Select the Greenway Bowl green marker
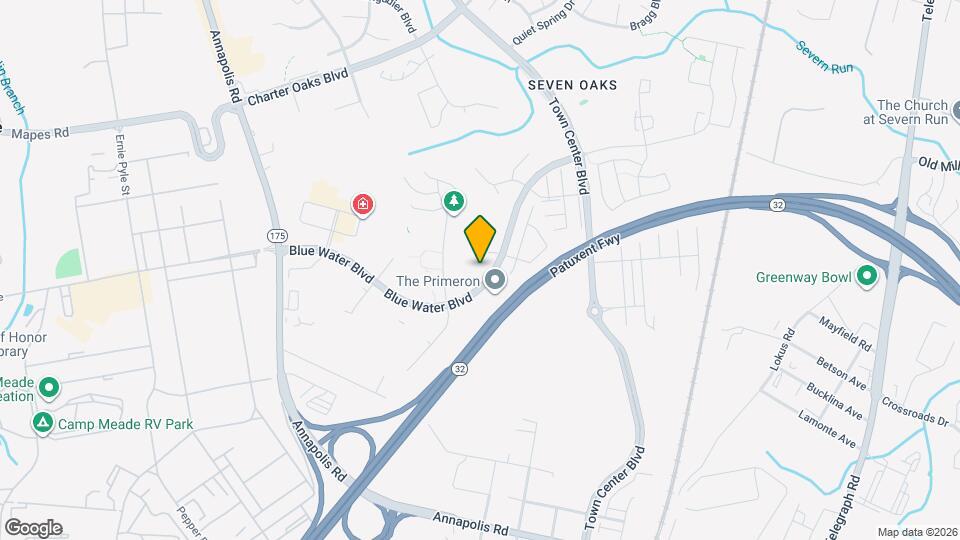The width and height of the screenshot is (960, 540). coord(866,276)
